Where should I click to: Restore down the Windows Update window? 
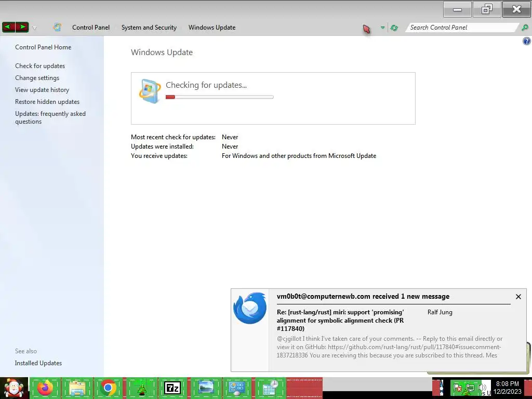coord(487,9)
